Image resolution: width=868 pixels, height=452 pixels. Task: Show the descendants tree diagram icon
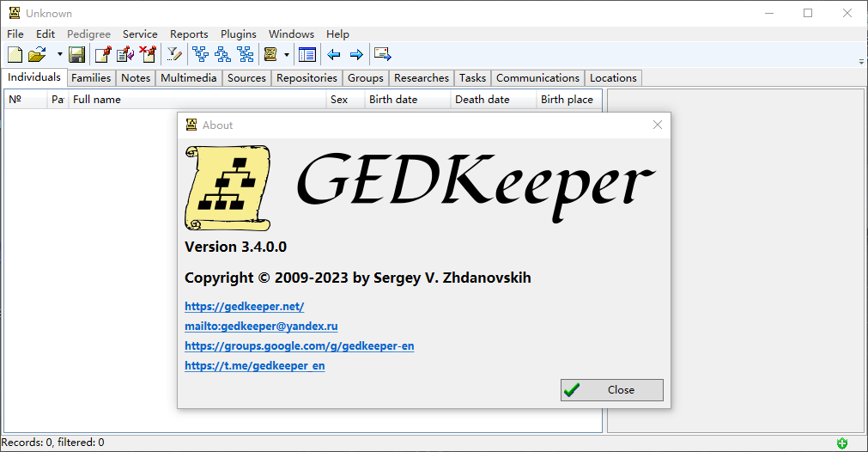[x=223, y=54]
